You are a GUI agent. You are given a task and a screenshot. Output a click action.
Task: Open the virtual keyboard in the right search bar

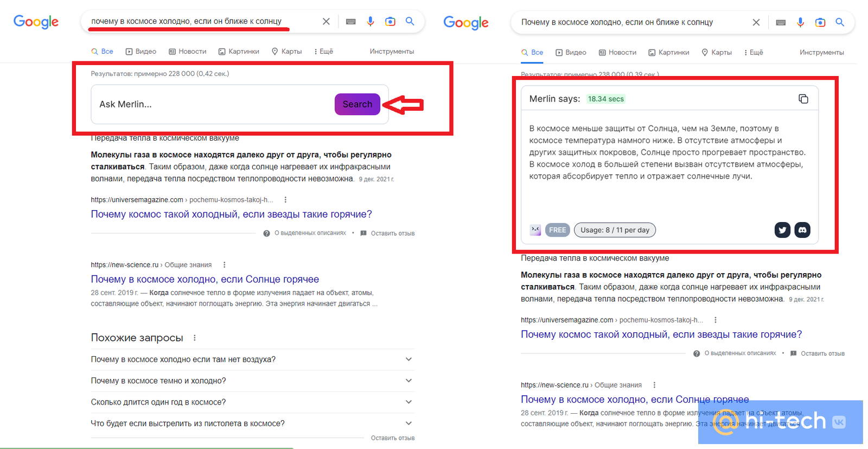click(781, 22)
